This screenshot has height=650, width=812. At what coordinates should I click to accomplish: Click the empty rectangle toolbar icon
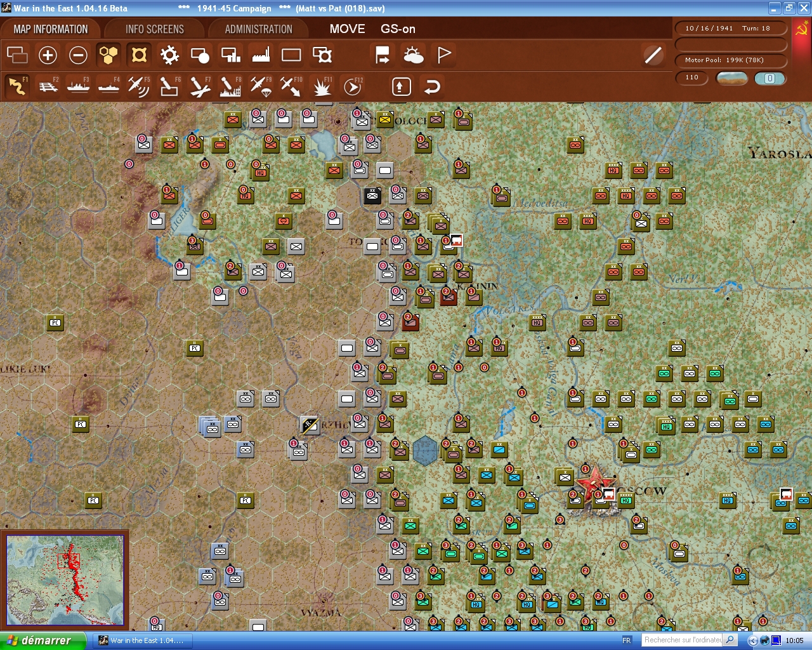pyautogui.click(x=291, y=55)
